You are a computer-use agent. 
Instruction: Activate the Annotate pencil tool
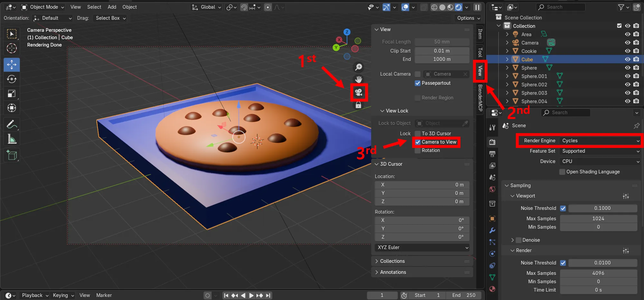click(12, 124)
